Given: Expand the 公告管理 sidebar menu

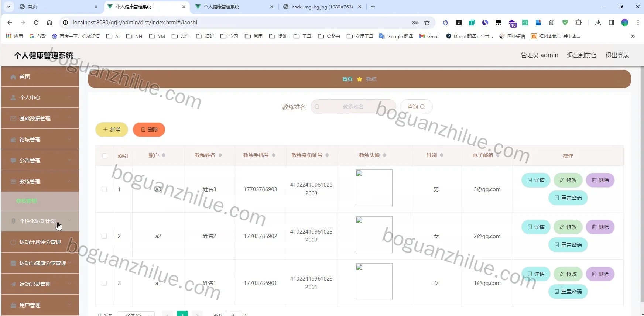Looking at the screenshot, I should 40,161.
